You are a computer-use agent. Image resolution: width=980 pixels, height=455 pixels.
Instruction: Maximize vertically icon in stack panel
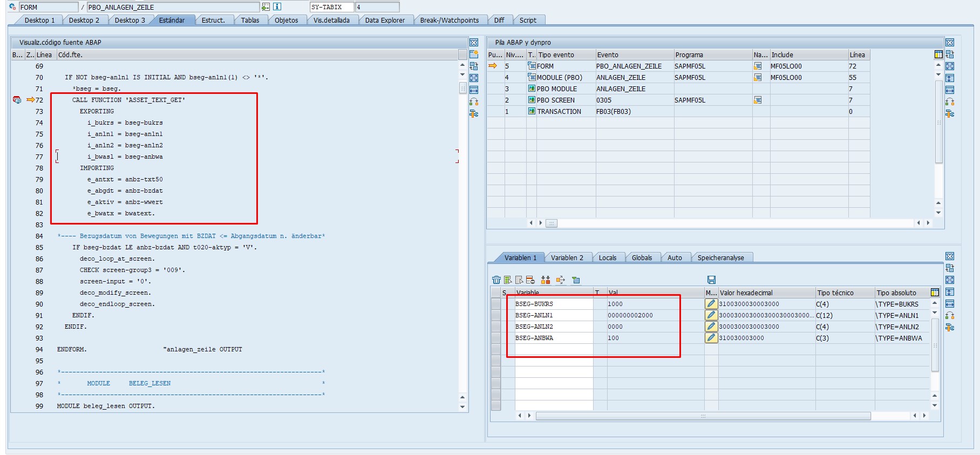click(950, 78)
